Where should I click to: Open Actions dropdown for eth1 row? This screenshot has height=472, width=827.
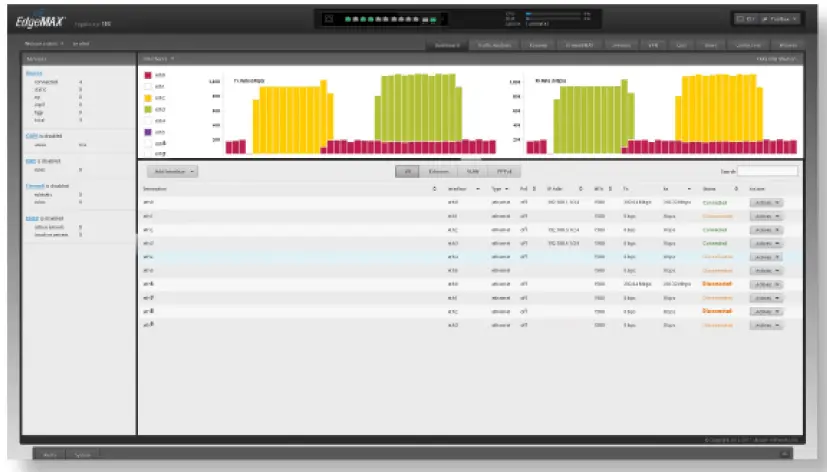pyautogui.click(x=766, y=216)
